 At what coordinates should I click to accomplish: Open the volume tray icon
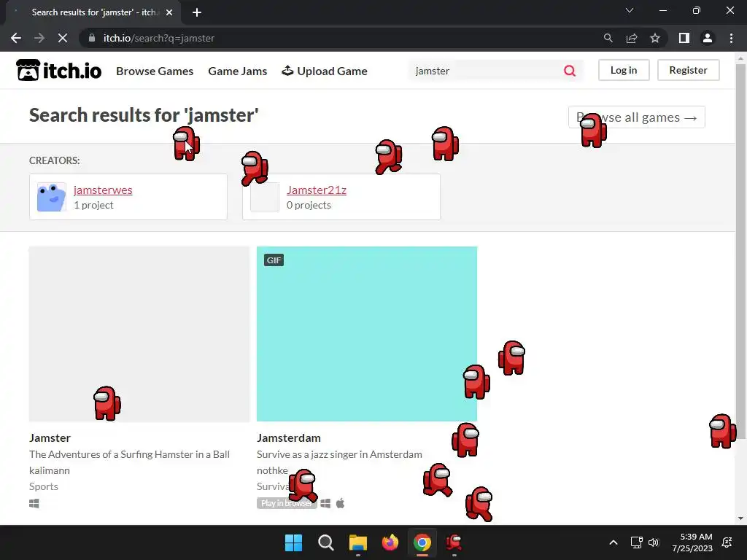coord(654,542)
